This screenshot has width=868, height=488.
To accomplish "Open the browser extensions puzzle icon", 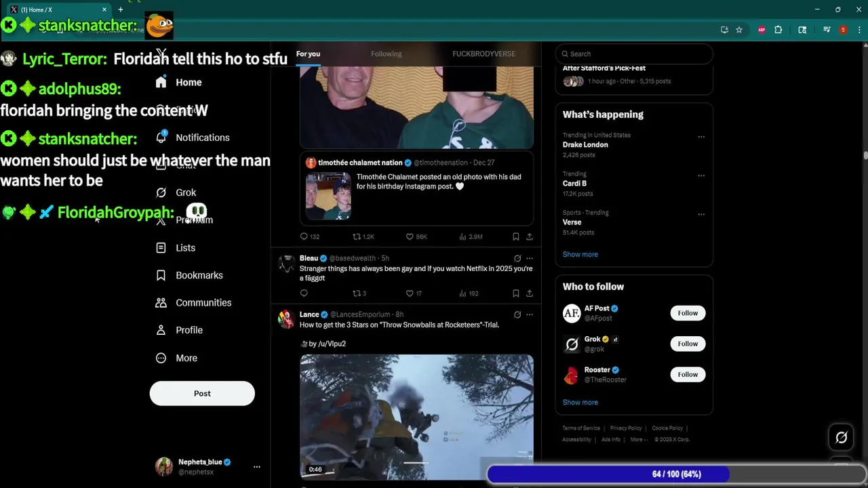I will pos(778,30).
